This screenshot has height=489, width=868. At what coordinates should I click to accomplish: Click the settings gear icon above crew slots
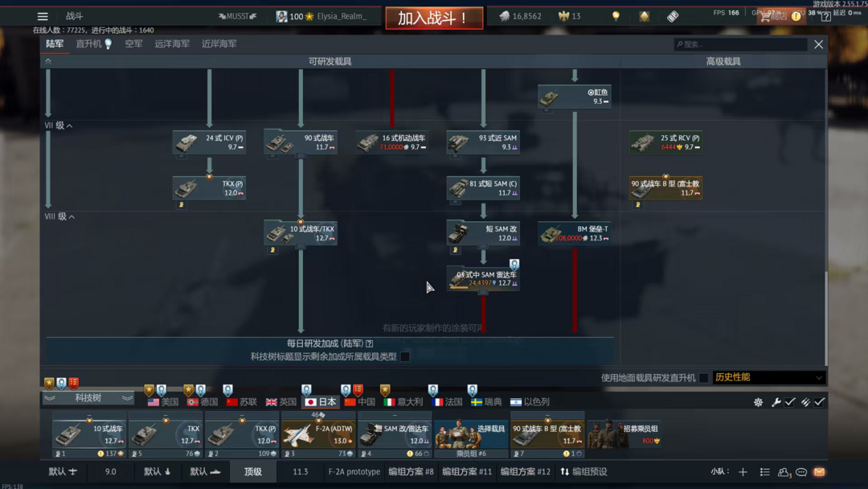(x=758, y=402)
